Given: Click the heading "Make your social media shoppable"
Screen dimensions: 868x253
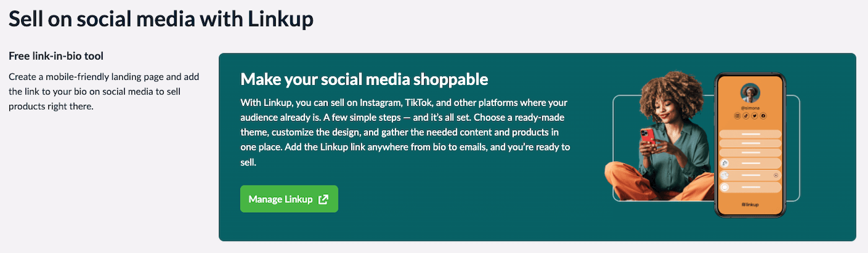Looking at the screenshot, I should tap(364, 79).
